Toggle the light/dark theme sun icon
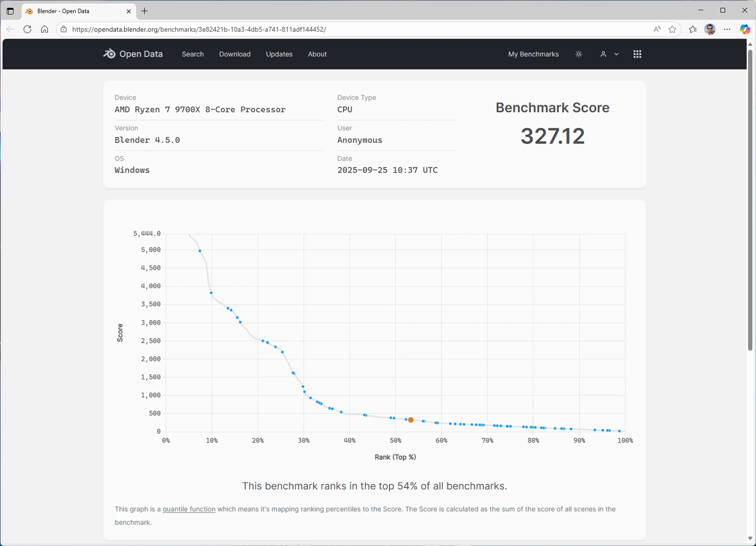The width and height of the screenshot is (756, 546). point(578,54)
